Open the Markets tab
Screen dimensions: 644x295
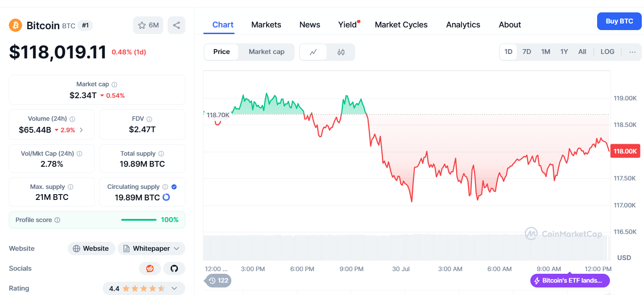pos(266,25)
